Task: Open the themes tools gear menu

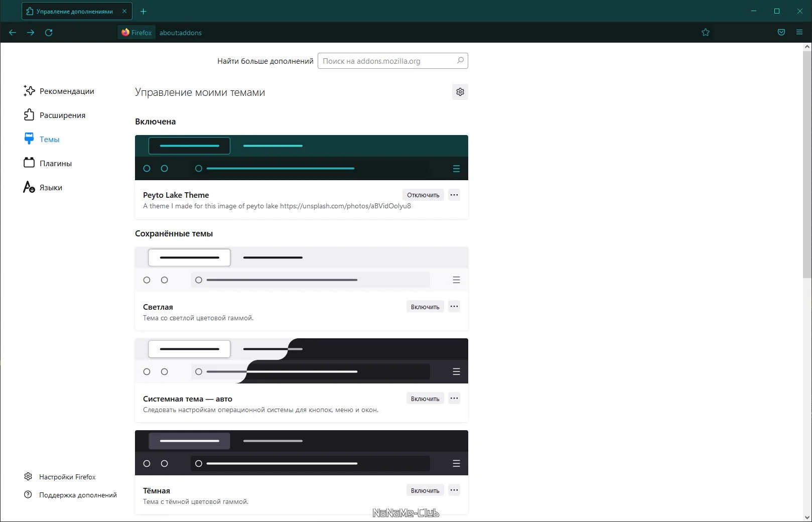Action: [x=460, y=92]
